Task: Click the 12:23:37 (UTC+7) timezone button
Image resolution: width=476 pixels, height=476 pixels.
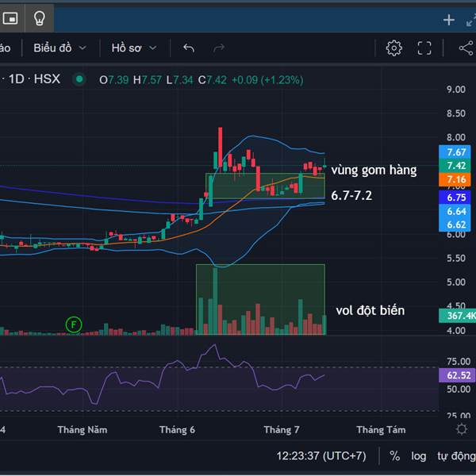Action: pos(321,455)
